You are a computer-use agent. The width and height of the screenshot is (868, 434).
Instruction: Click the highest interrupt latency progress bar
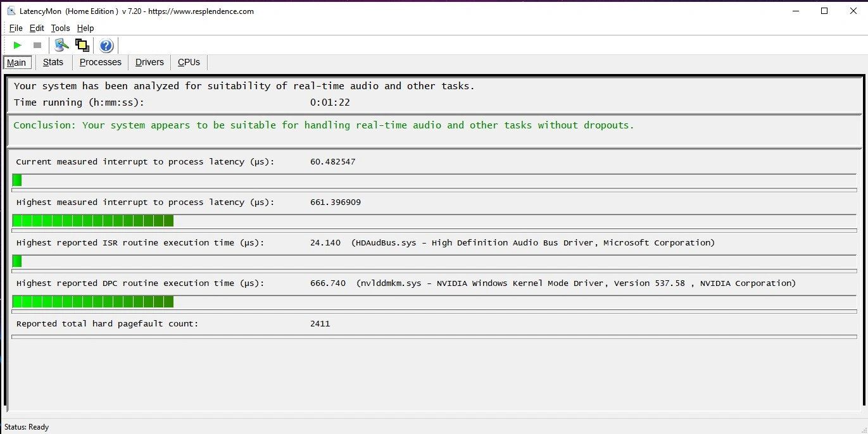tap(434, 221)
